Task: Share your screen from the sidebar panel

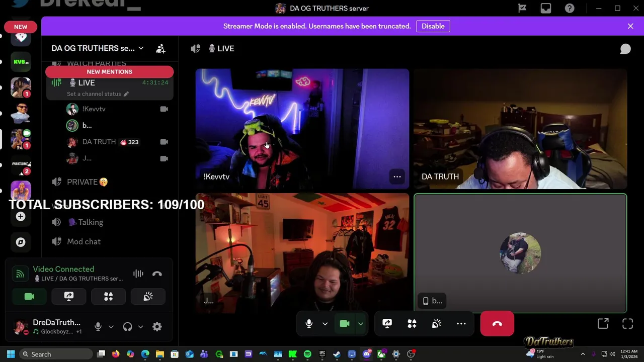Action: (x=69, y=297)
